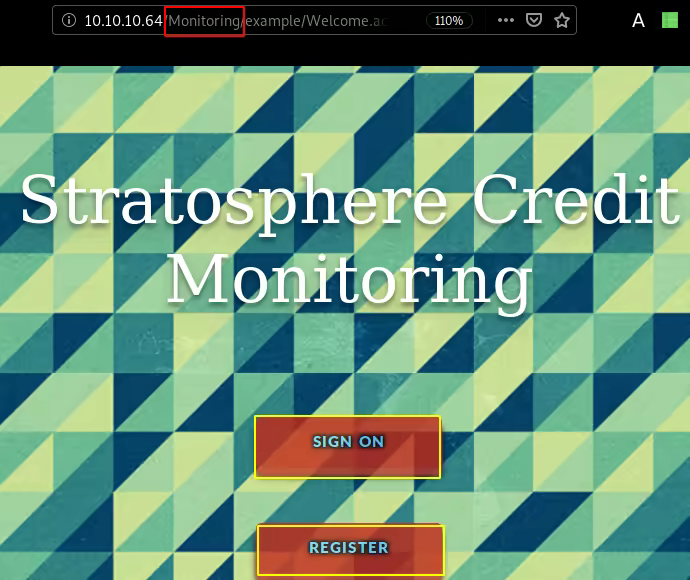Click the large 'Monitoring' word in the heading
Image resolution: width=690 pixels, height=580 pixels.
tap(348, 280)
